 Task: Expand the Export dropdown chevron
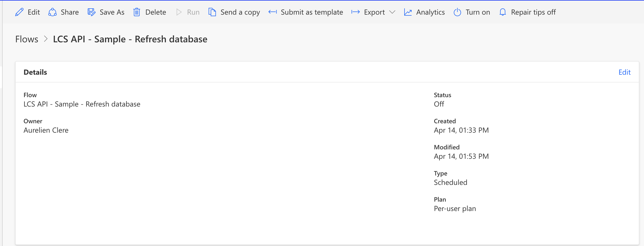click(392, 12)
